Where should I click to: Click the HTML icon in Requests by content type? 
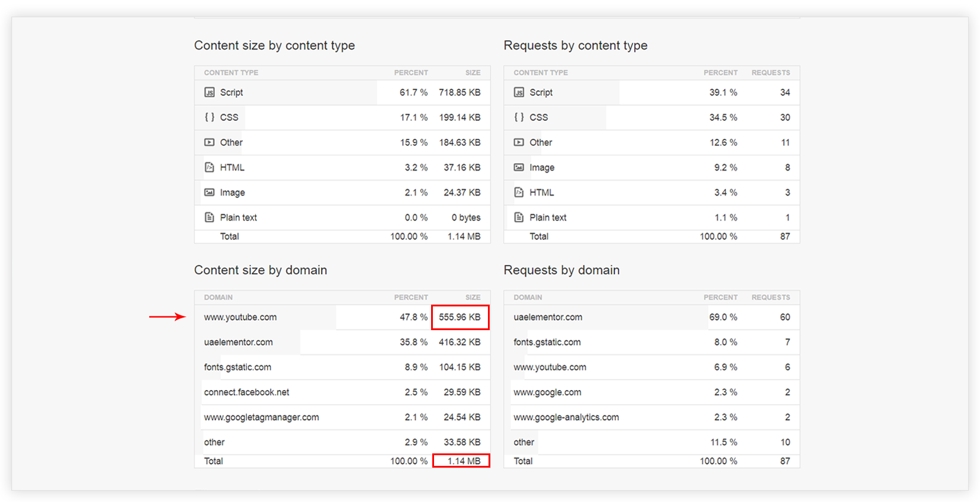519,193
